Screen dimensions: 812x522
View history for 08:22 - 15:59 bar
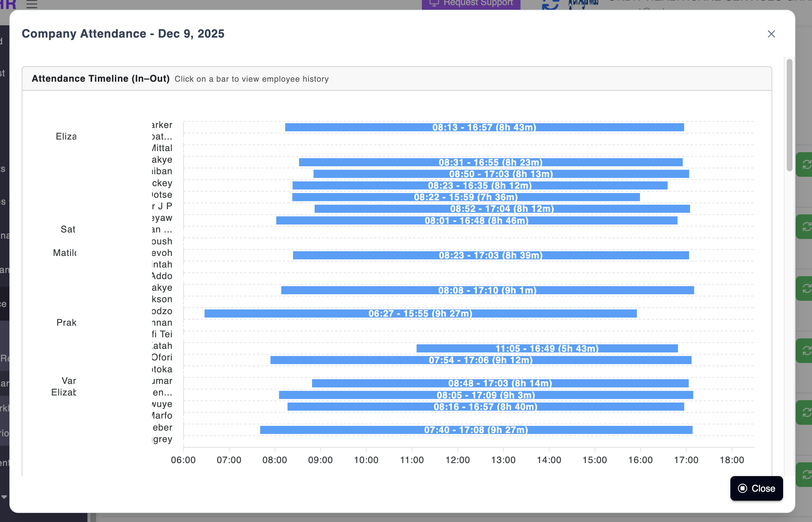[466, 197]
